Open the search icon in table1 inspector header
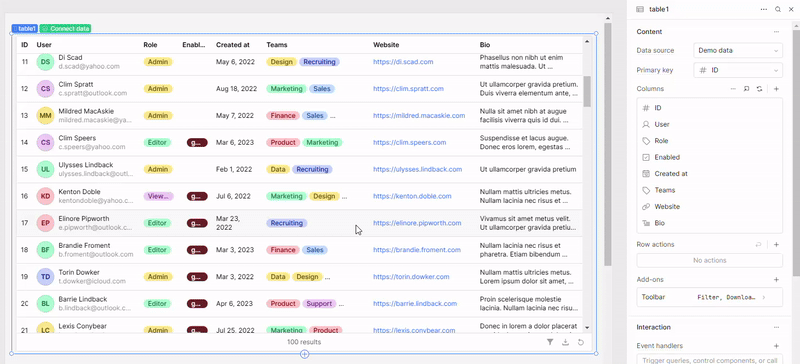Screen dimensions: 800x364 [778, 9]
